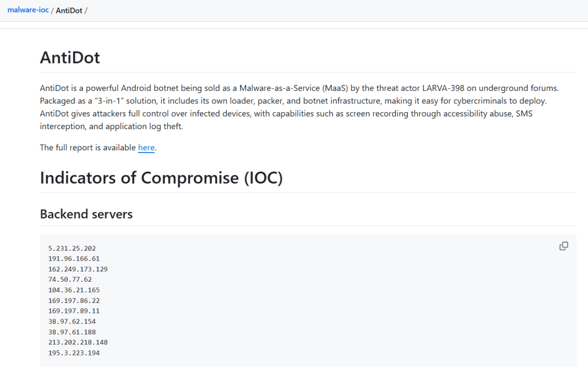Click the last IP 195.3.223.194
The width and height of the screenshot is (588, 376).
point(74,353)
